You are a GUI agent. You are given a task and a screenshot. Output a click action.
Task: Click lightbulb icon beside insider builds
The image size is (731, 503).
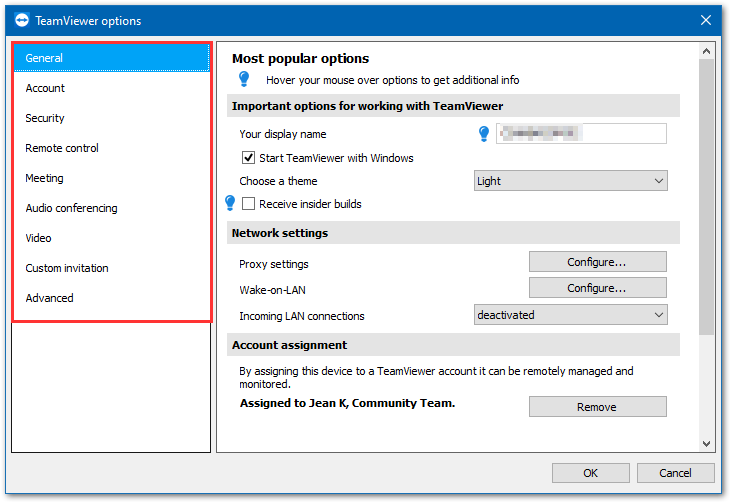pos(230,203)
